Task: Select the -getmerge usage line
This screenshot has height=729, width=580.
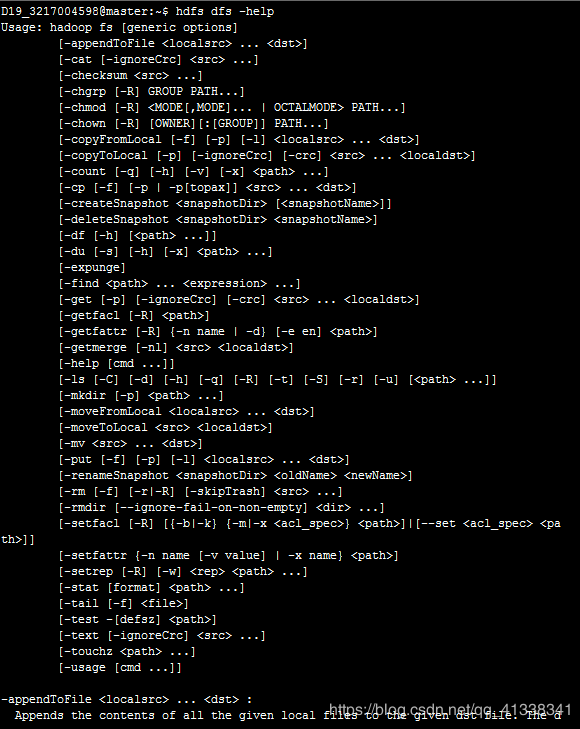Action: (x=176, y=347)
